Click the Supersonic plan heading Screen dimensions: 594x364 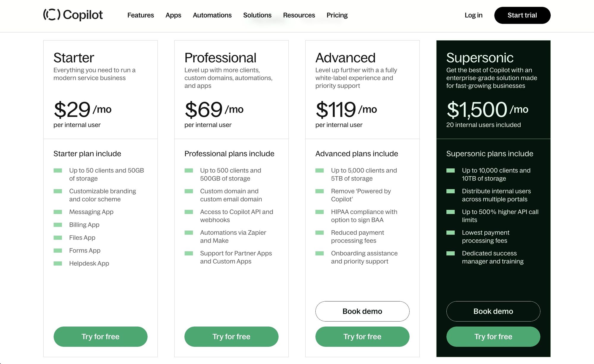[x=480, y=58]
